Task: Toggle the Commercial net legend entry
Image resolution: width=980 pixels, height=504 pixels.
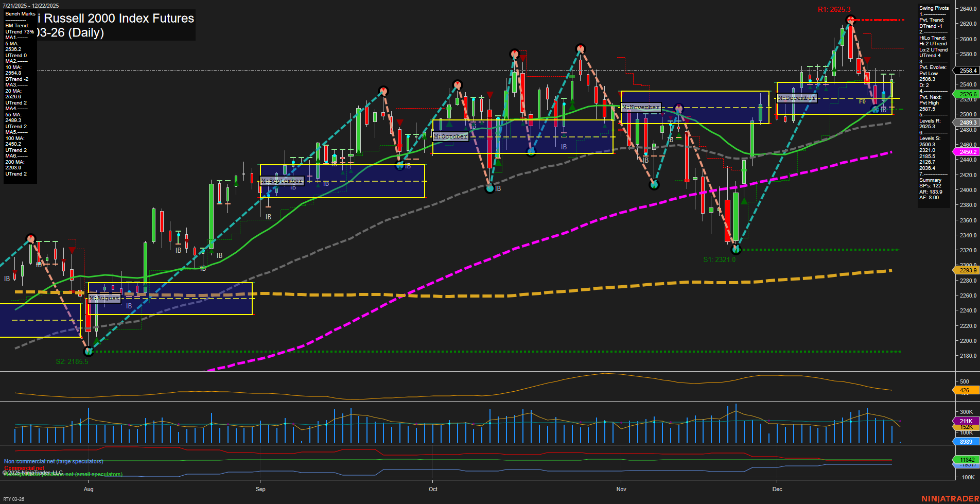Action: click(x=24, y=467)
